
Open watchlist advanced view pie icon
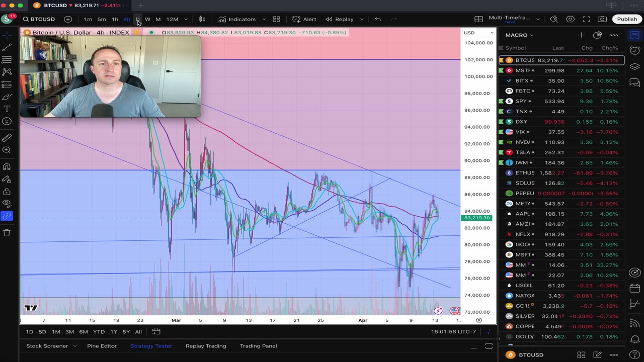coord(597,35)
